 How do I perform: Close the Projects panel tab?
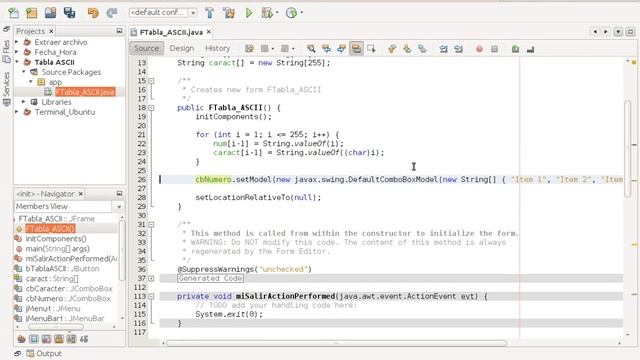click(51, 31)
